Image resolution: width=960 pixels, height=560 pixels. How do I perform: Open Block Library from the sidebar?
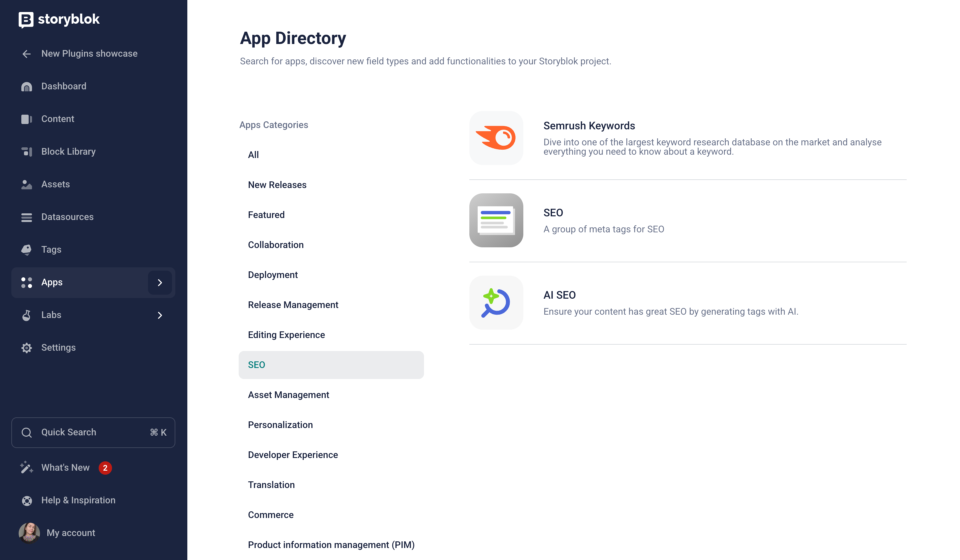[x=68, y=152]
